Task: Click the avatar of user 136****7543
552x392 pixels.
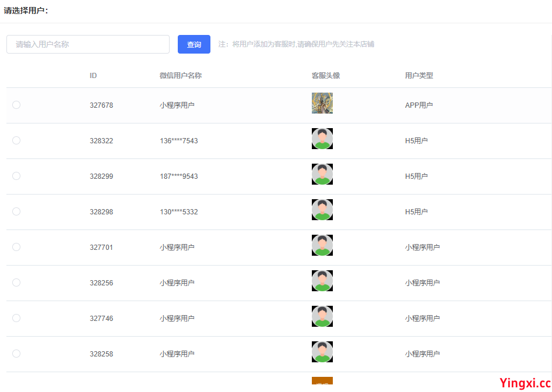Action: (x=322, y=139)
